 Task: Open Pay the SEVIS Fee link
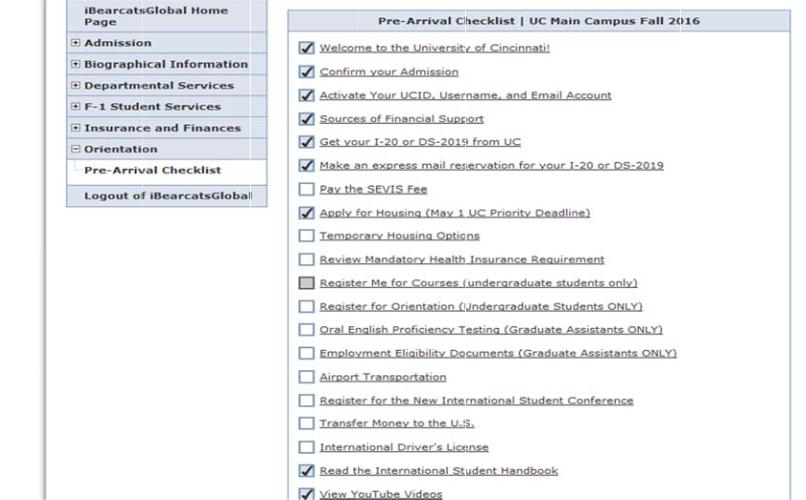pyautogui.click(x=373, y=189)
